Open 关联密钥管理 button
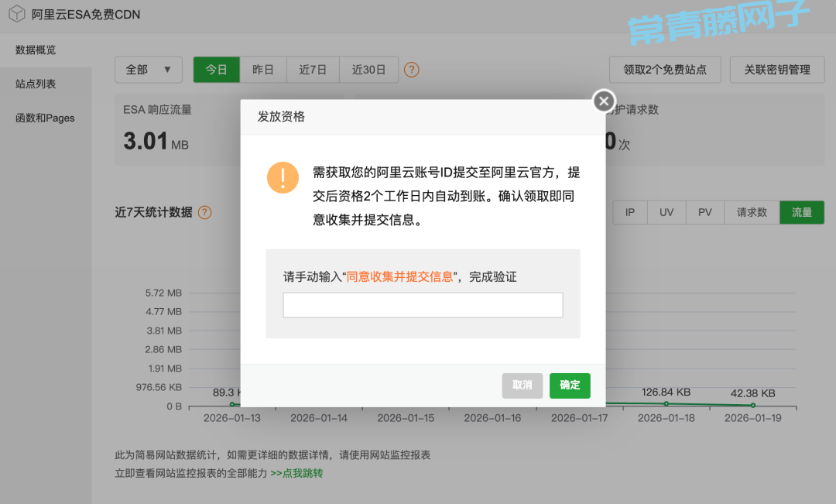836x504 pixels. [777, 70]
